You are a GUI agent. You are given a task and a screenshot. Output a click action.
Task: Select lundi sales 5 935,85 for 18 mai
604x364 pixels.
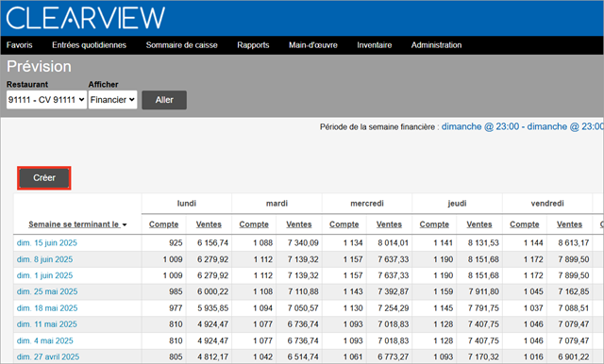212,308
